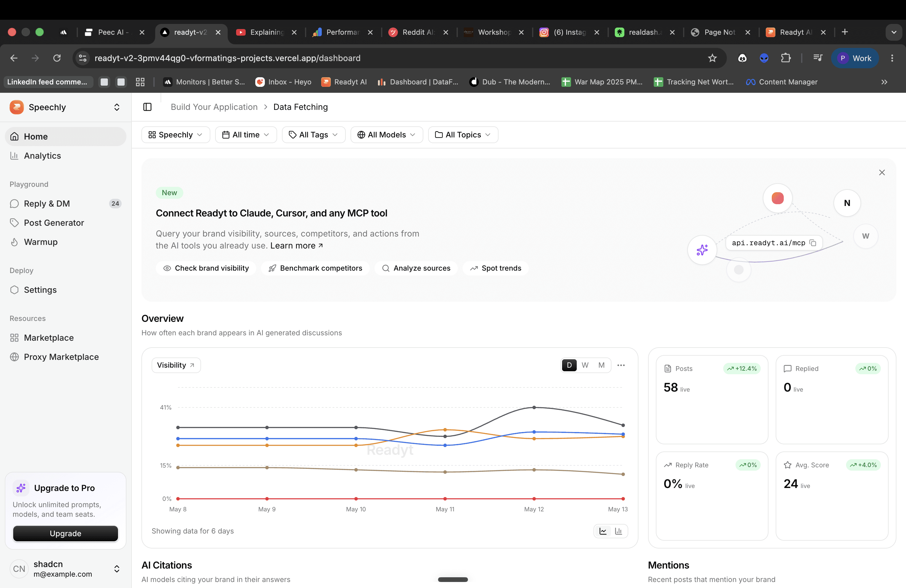Open the Speechly workspace switcher
This screenshot has height=588, width=906.
click(65, 107)
